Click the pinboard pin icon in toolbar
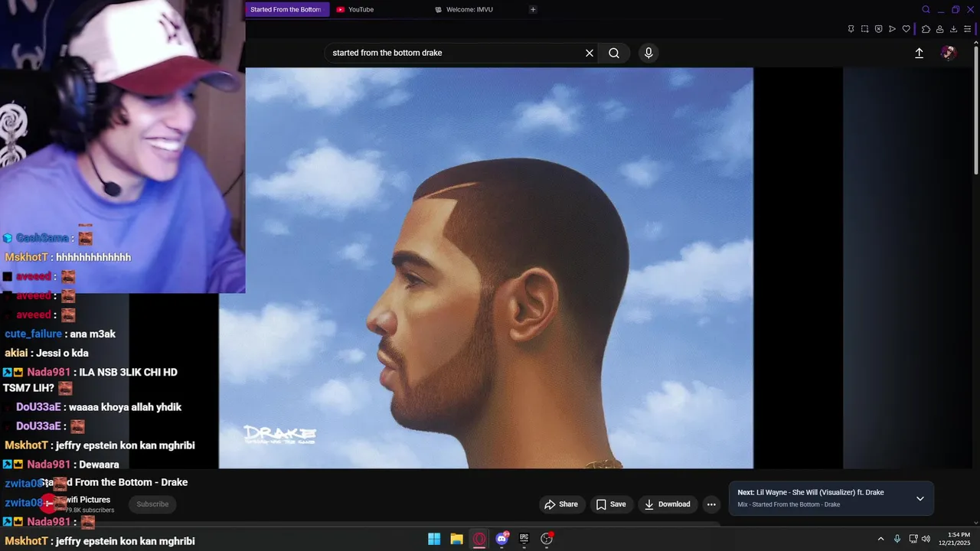This screenshot has height=551, width=980. (851, 29)
